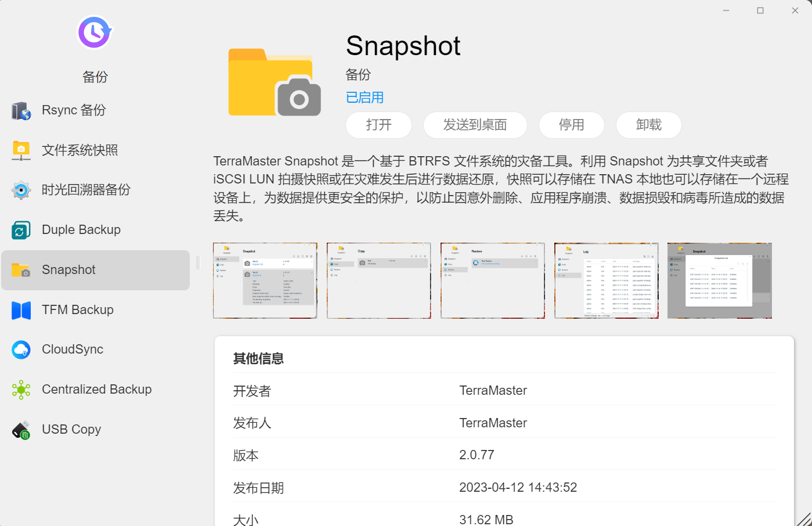The height and width of the screenshot is (526, 812).
Task: Close the app center window
Action: pos(795,10)
